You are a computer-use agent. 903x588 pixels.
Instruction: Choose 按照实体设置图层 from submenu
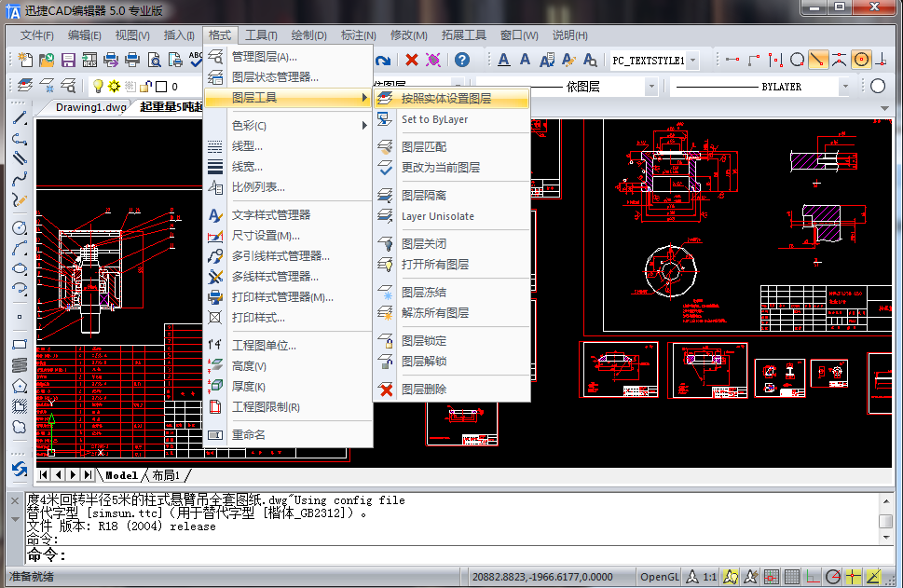452,99
